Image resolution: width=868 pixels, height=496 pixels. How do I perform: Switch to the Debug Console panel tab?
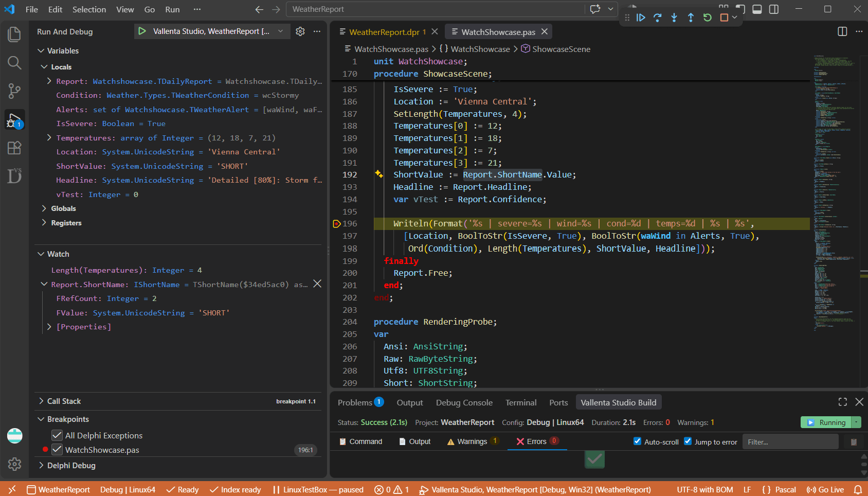point(464,402)
